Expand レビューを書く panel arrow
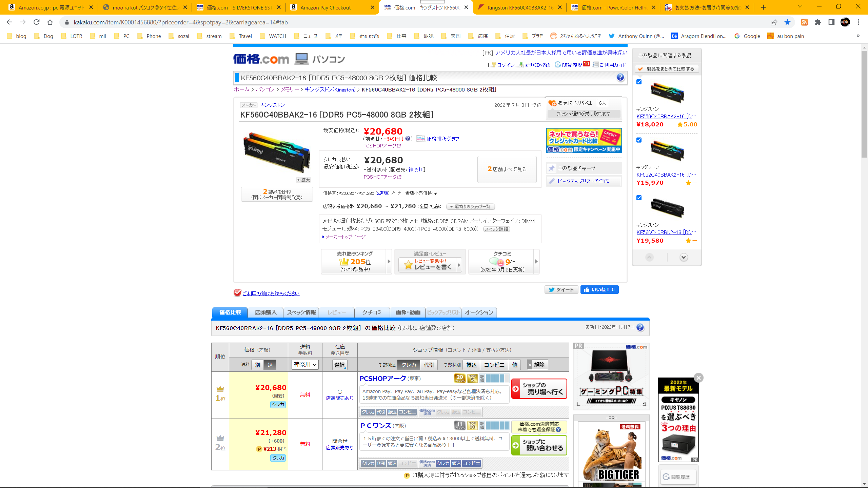The width and height of the screenshot is (868, 488). pos(459,265)
